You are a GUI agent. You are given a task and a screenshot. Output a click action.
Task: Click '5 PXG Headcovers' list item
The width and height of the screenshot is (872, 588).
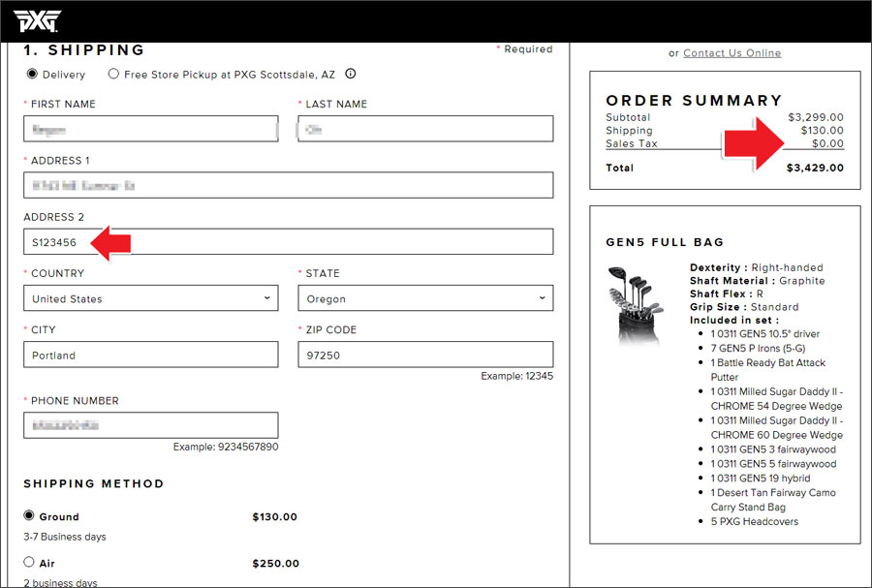pos(754,521)
